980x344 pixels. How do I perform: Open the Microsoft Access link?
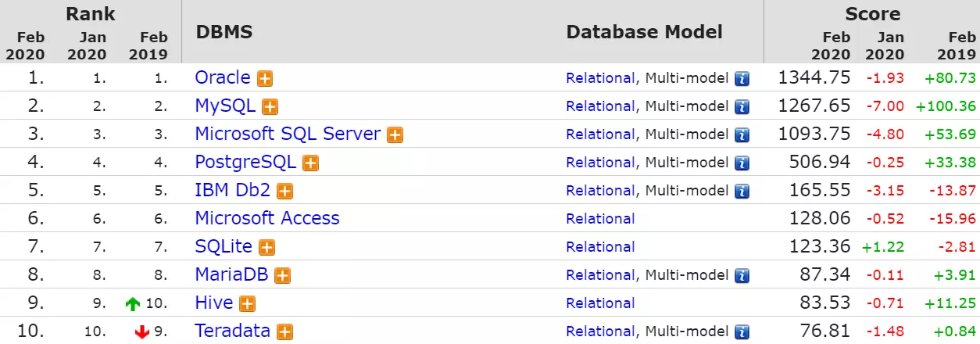coord(267,219)
